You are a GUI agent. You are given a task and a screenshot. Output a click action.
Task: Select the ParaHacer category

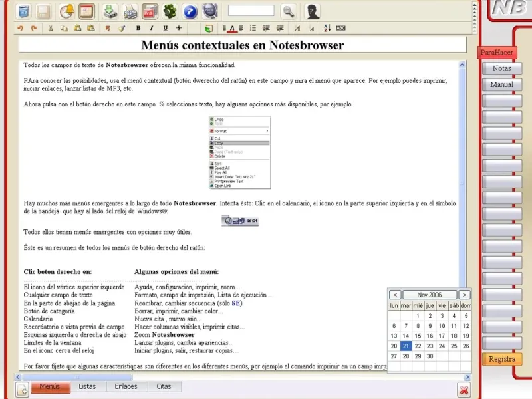[x=497, y=53]
